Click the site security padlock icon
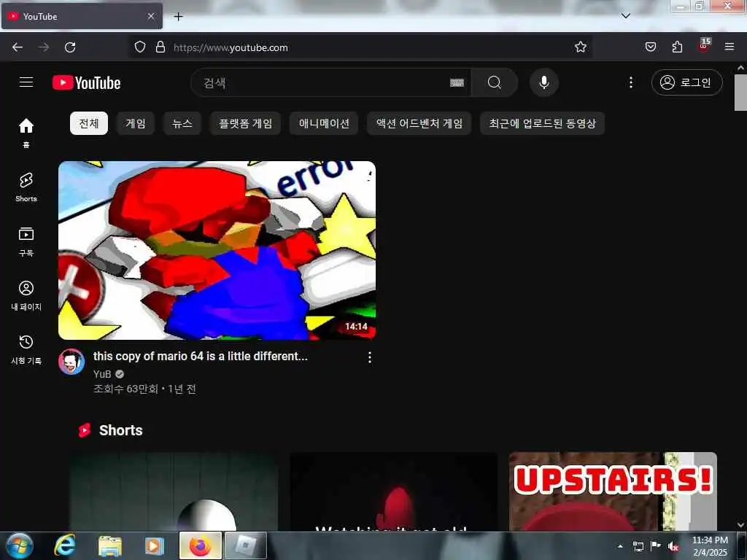747x560 pixels. [160, 47]
